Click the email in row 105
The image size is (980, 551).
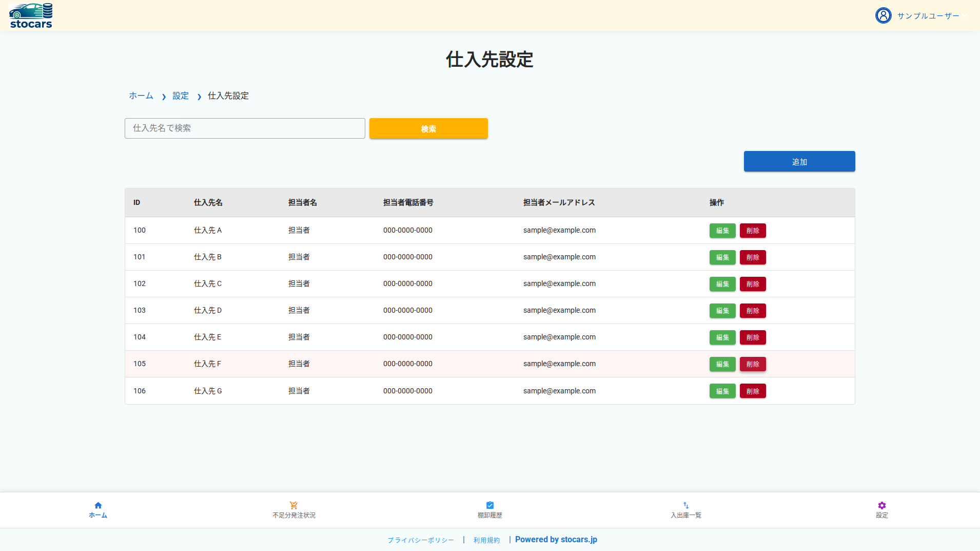click(559, 364)
